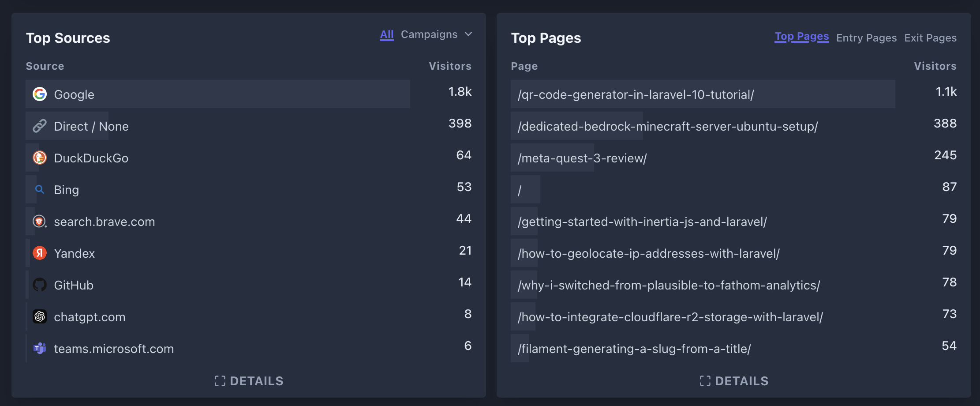Click the Google visitor count 1.8k
This screenshot has width=980, height=406.
[460, 91]
